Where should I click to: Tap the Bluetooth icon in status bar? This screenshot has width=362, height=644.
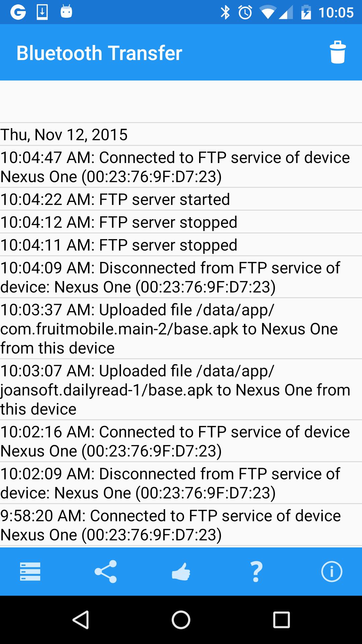(x=225, y=12)
